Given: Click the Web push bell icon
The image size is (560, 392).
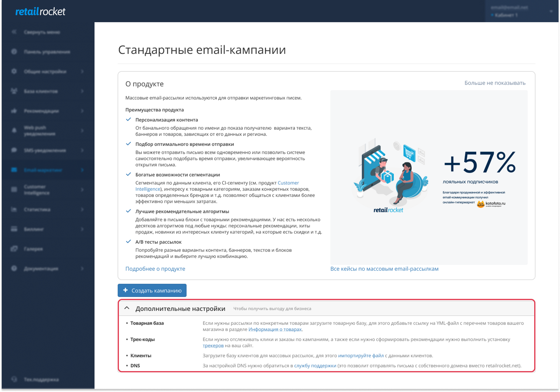Looking at the screenshot, I should (14, 130).
